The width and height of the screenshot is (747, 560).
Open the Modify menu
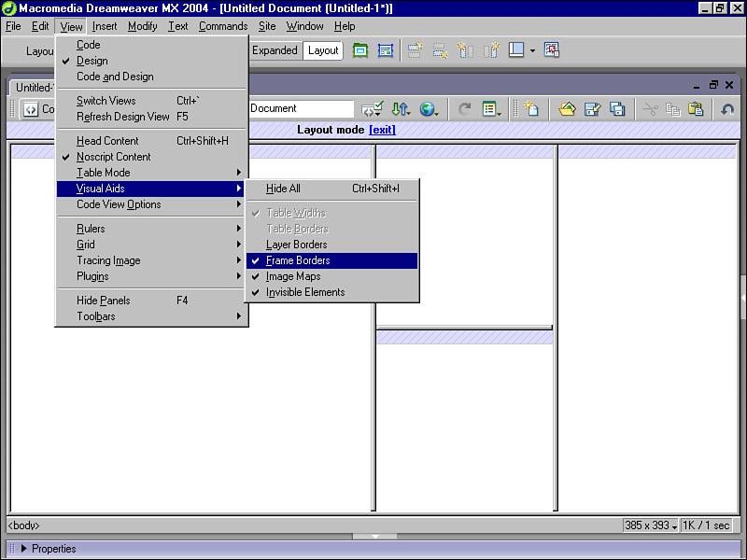(x=142, y=26)
